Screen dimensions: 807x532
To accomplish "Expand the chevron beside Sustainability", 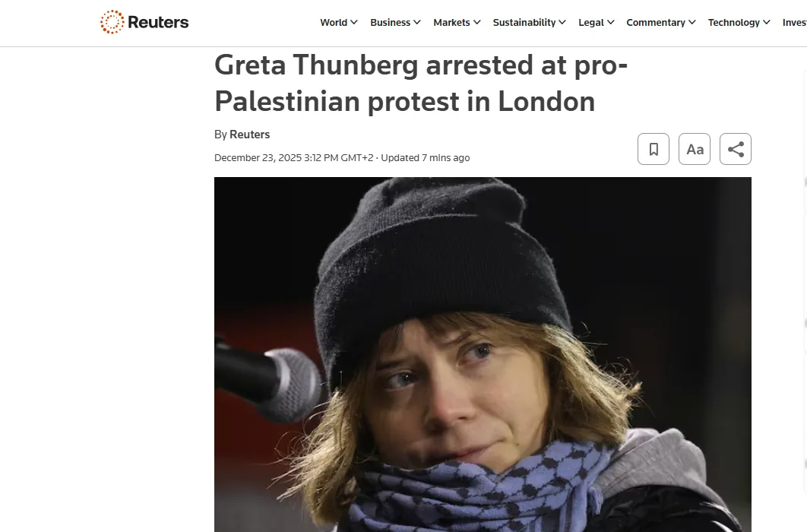I will [x=562, y=23].
